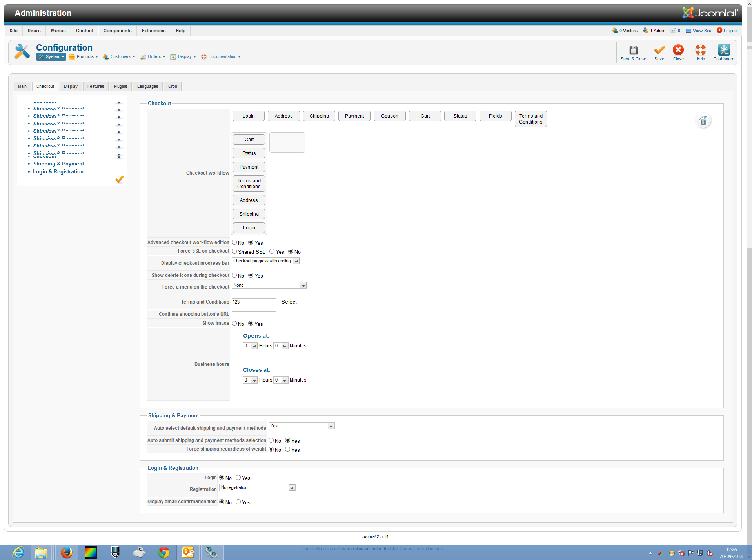Click the trash bin icon in Checkout workflow

pyautogui.click(x=703, y=120)
